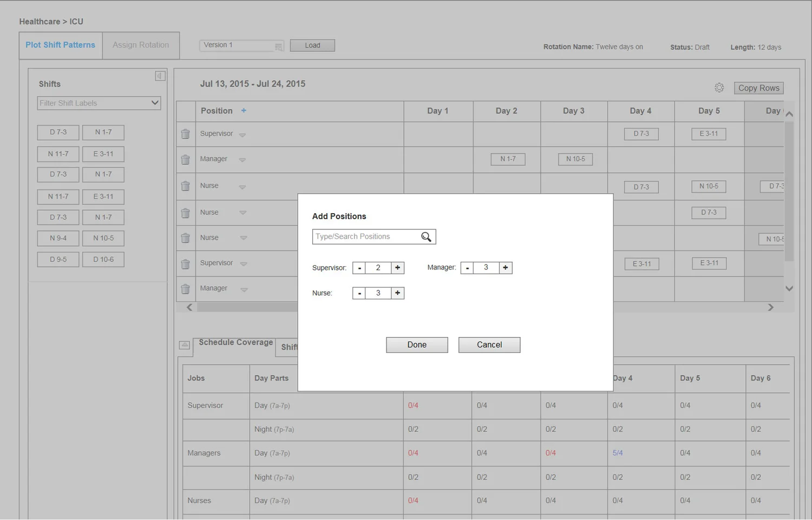Select the D 10-6 shift label
This screenshot has height=520, width=812.
[103, 260]
